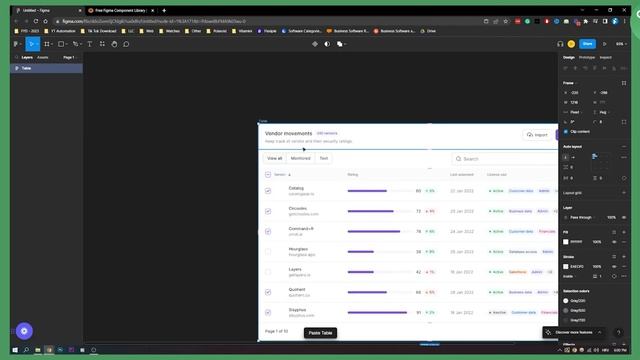Add a new fill with plus icon
Screen dimensions: 640x360
click(x=624, y=232)
